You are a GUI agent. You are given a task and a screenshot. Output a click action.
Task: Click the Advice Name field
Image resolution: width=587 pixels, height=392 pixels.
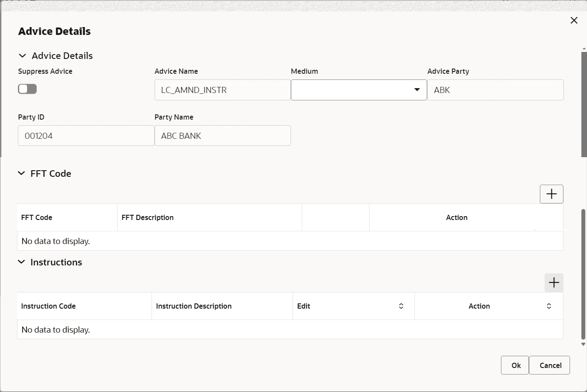click(x=223, y=90)
